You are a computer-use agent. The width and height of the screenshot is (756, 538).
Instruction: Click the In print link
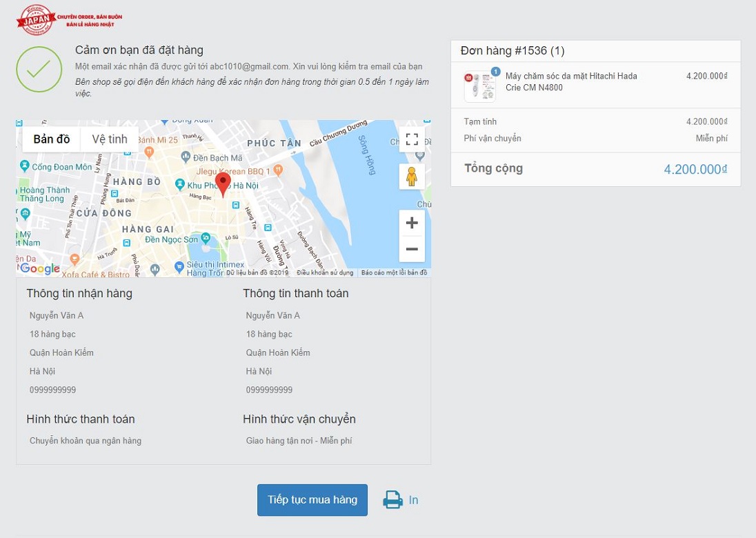413,500
